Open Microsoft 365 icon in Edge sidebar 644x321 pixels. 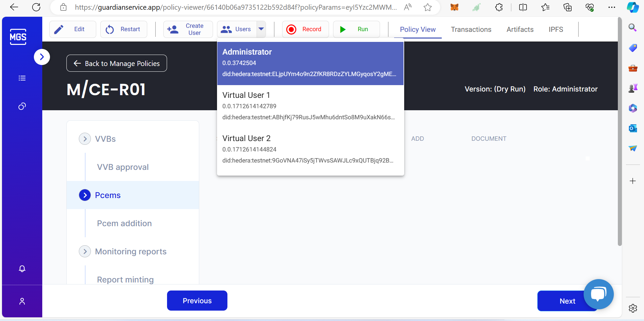pos(633,108)
